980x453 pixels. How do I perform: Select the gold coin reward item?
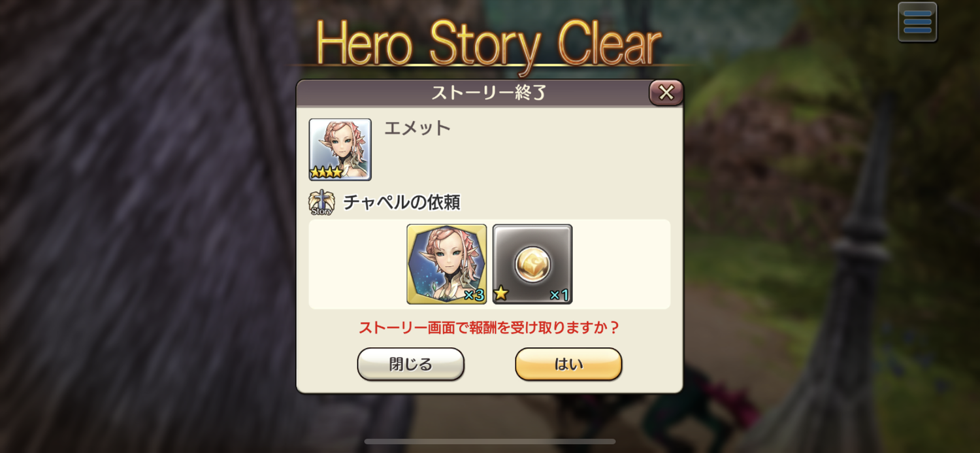pos(532,264)
